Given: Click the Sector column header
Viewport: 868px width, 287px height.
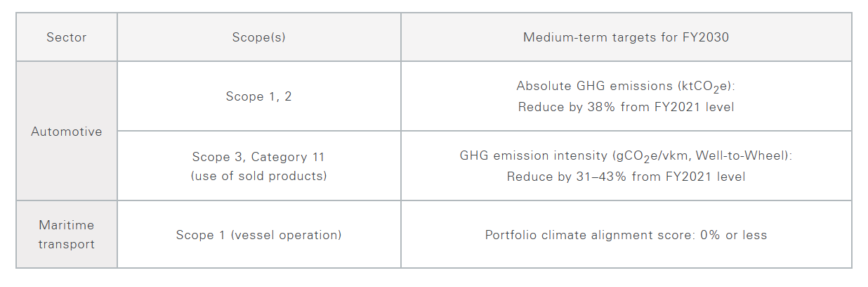Looking at the screenshot, I should pyautogui.click(x=67, y=37).
